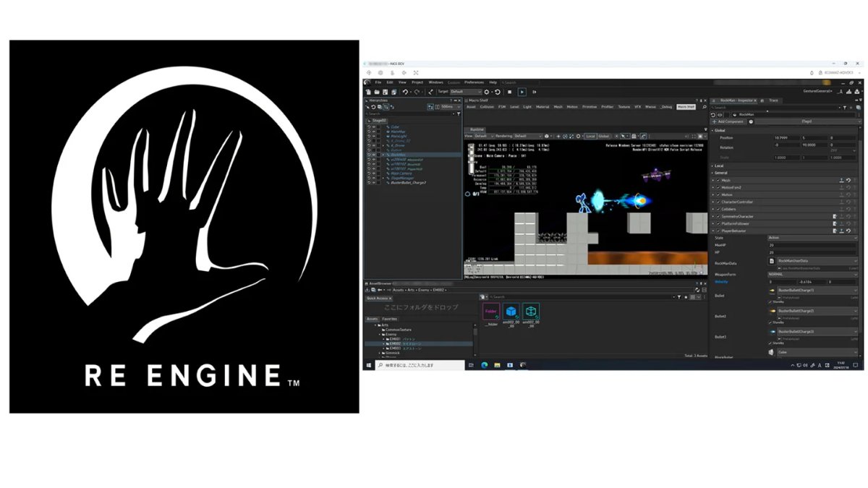868x488 pixels.
Task: Click the step-forward icon next to Play
Action: tap(534, 92)
